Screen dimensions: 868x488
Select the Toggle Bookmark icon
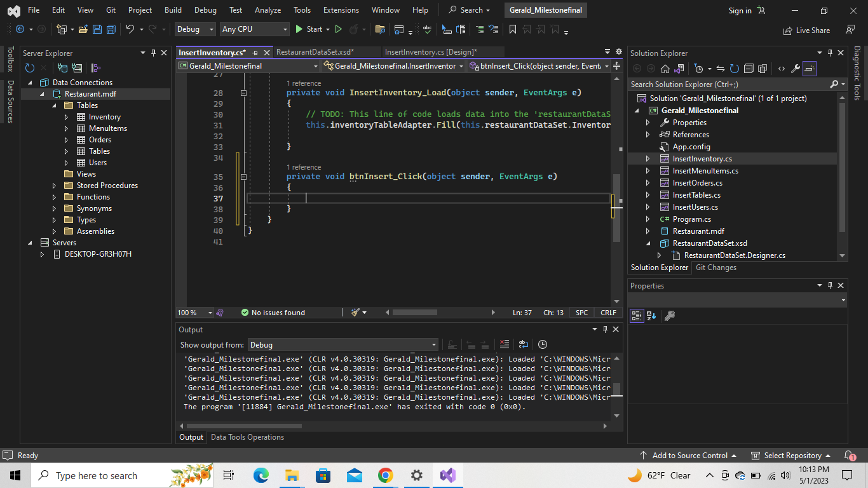click(x=512, y=29)
